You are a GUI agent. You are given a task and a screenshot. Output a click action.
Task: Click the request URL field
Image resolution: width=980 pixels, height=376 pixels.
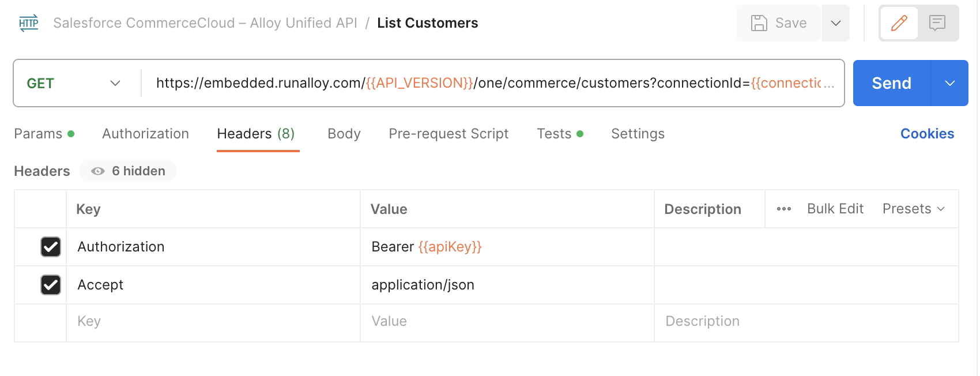tap(490, 84)
